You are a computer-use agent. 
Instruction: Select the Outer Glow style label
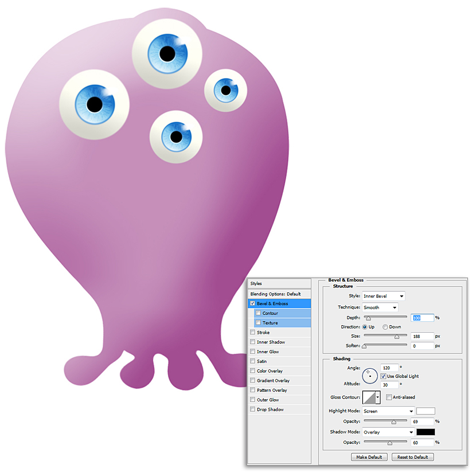coord(268,400)
